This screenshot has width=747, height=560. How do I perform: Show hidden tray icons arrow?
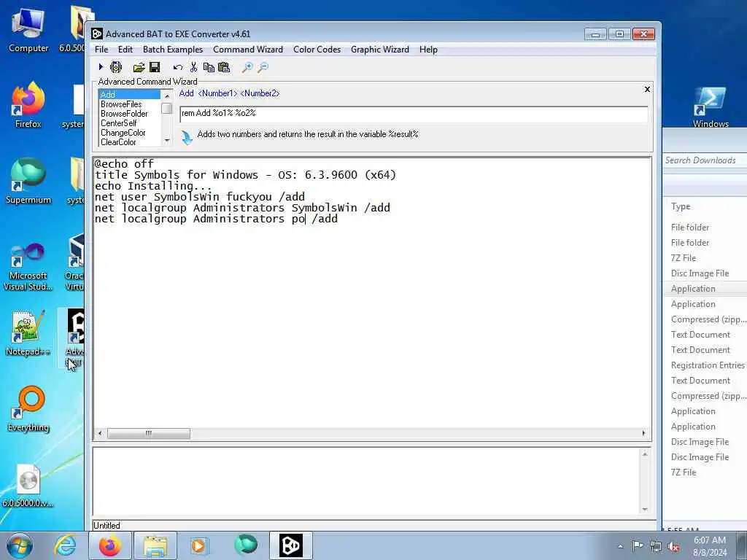[620, 547]
